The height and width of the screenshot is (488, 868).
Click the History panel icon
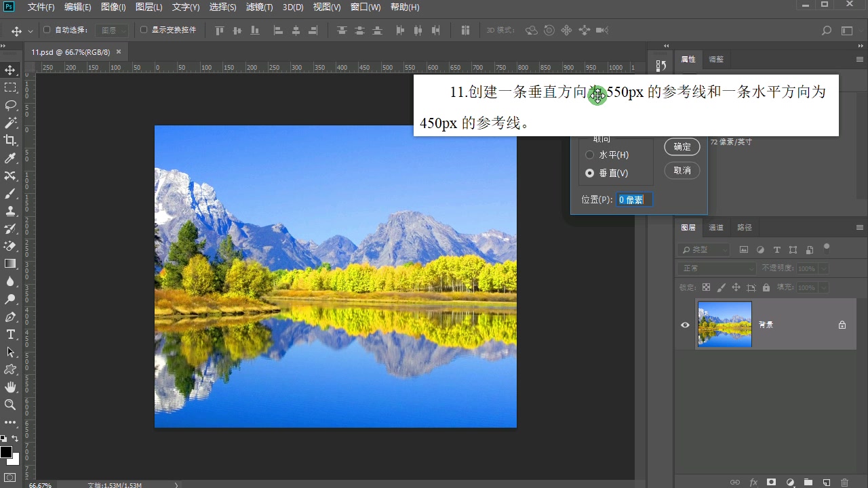point(661,66)
